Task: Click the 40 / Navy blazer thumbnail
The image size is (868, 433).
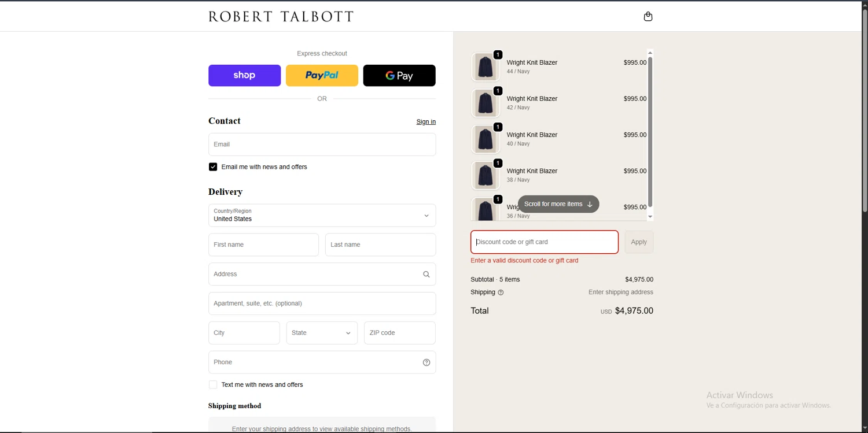Action: (486, 139)
